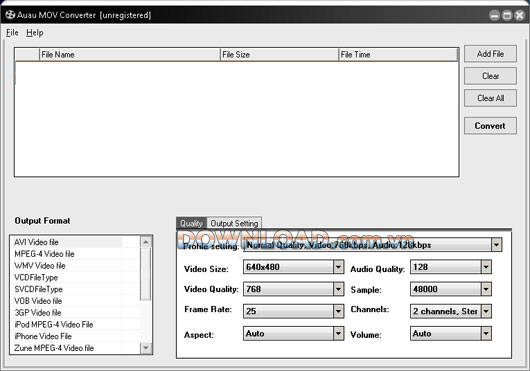Select iPod MPEG-4 Video File format

point(75,325)
